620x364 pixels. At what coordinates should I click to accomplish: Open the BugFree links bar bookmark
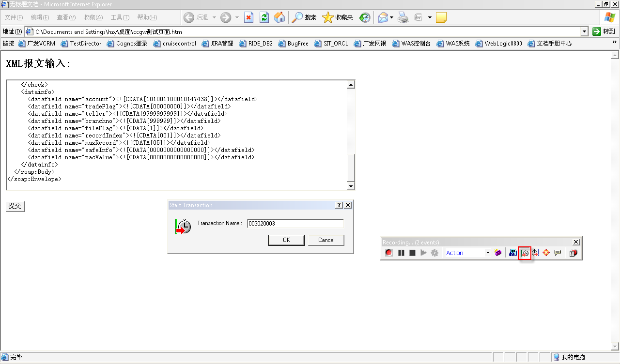(x=293, y=44)
